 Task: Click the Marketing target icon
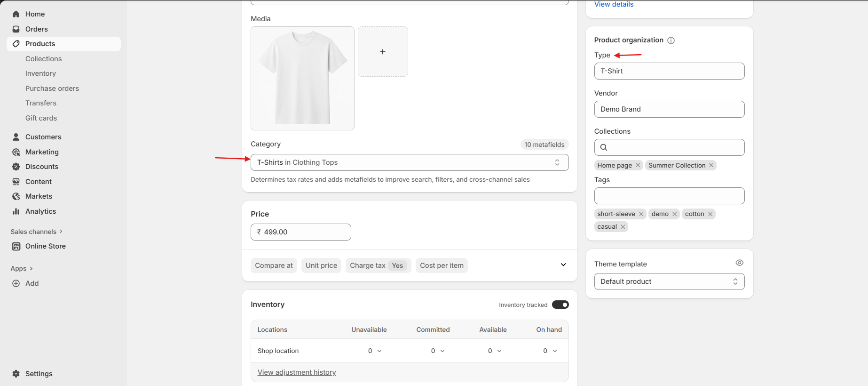[16, 152]
